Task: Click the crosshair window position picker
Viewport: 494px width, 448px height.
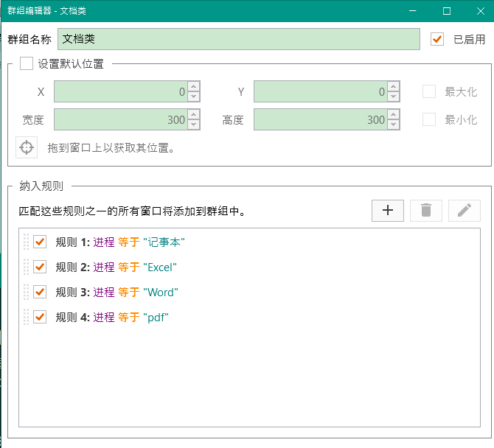Action: click(x=27, y=147)
